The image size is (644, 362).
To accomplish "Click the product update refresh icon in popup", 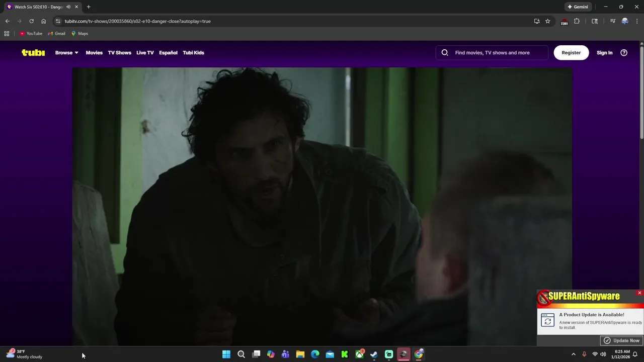I will pos(547,320).
